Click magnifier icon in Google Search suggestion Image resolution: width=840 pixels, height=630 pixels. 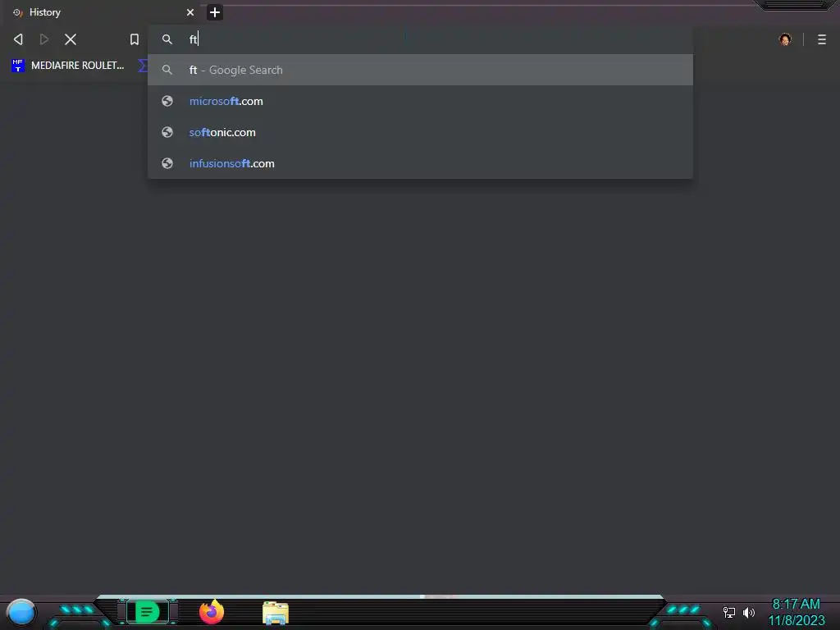[167, 70]
